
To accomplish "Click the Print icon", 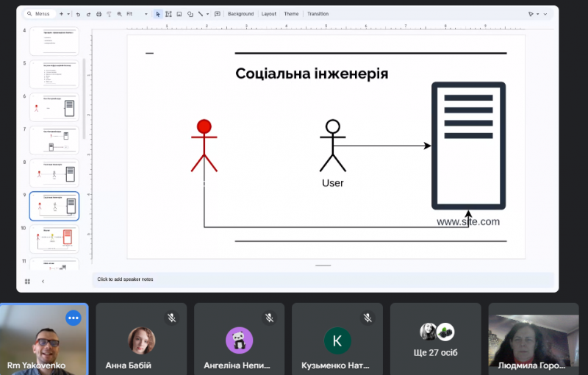I will point(98,14).
